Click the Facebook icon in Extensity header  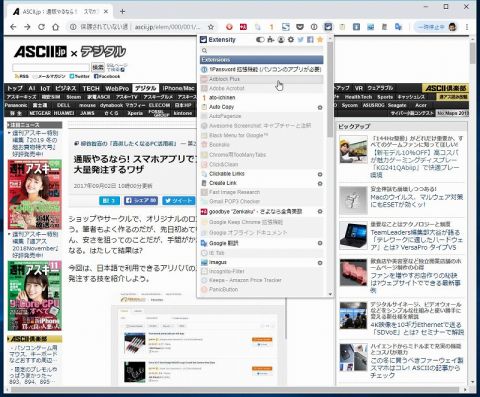pos(310,40)
